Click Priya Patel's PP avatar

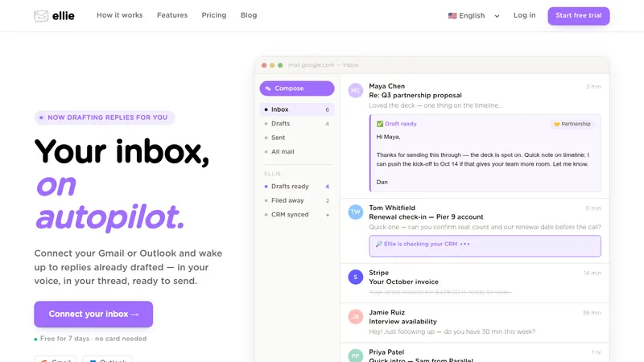click(x=355, y=356)
